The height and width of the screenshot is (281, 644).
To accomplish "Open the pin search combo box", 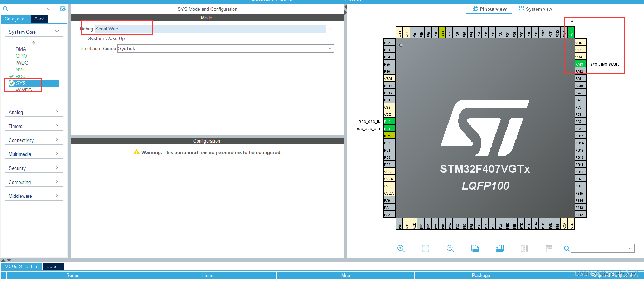I will 603,248.
